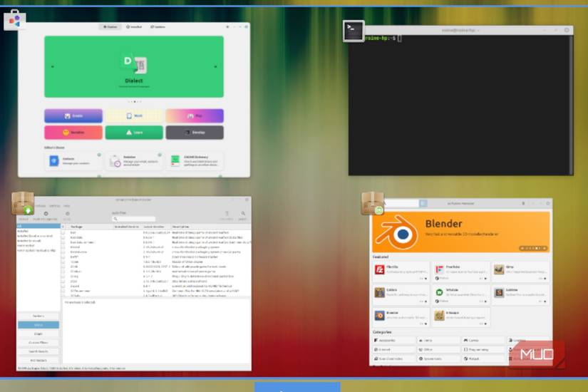Show Search Results in Synaptic
This screenshot has height=392, width=588.
[x=38, y=351]
